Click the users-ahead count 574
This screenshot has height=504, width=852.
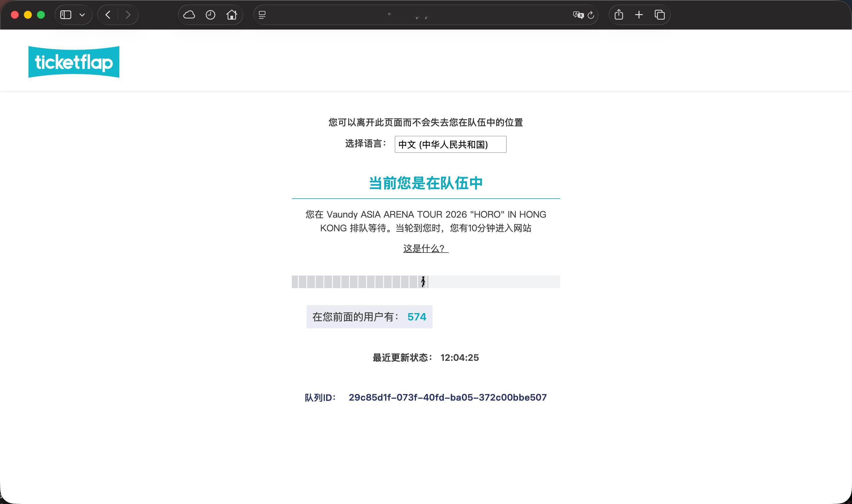[x=417, y=317]
